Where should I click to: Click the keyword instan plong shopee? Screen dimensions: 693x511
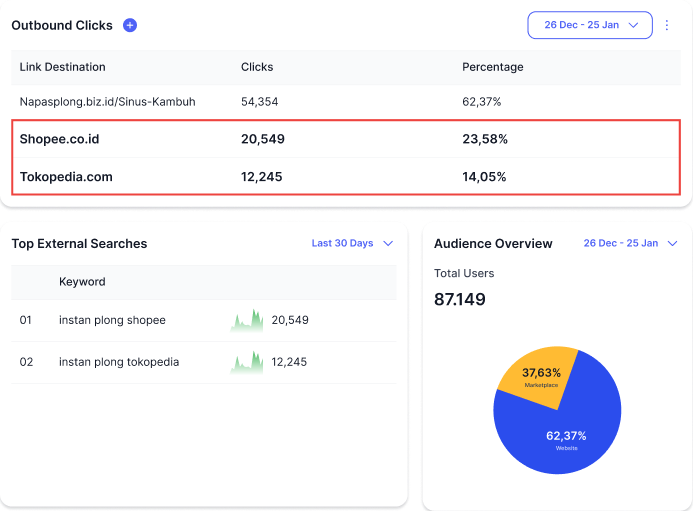click(x=112, y=320)
